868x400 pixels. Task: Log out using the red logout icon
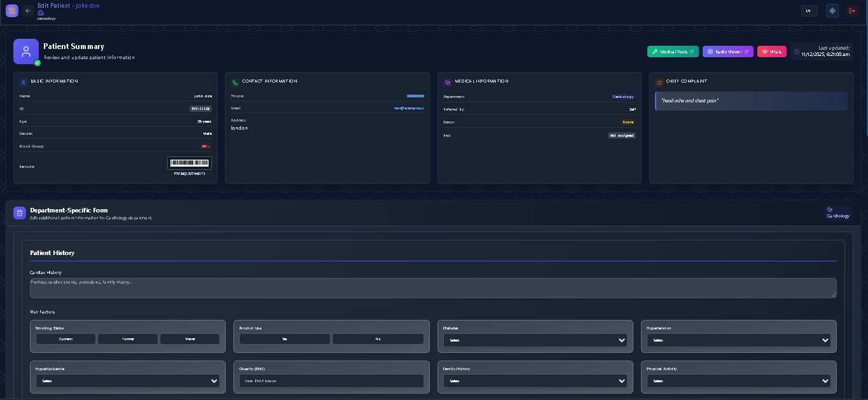[x=852, y=10]
